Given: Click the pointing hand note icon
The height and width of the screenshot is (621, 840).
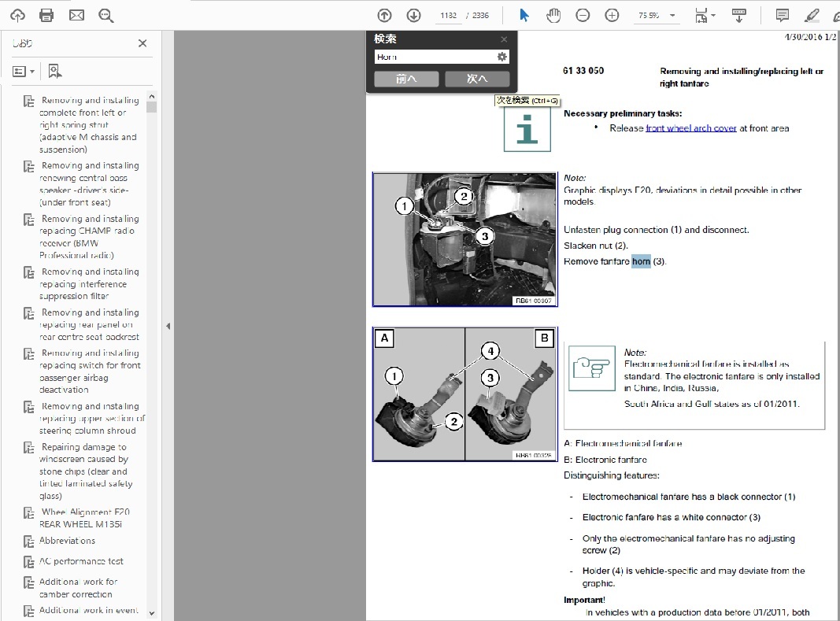Looking at the screenshot, I should click(x=592, y=368).
